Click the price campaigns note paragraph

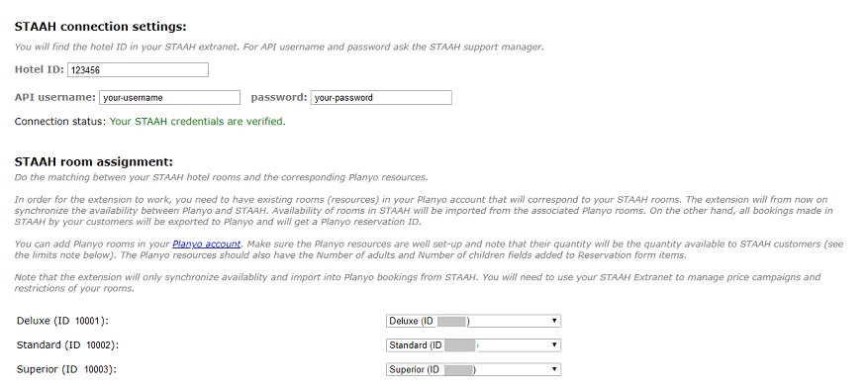coord(418,282)
